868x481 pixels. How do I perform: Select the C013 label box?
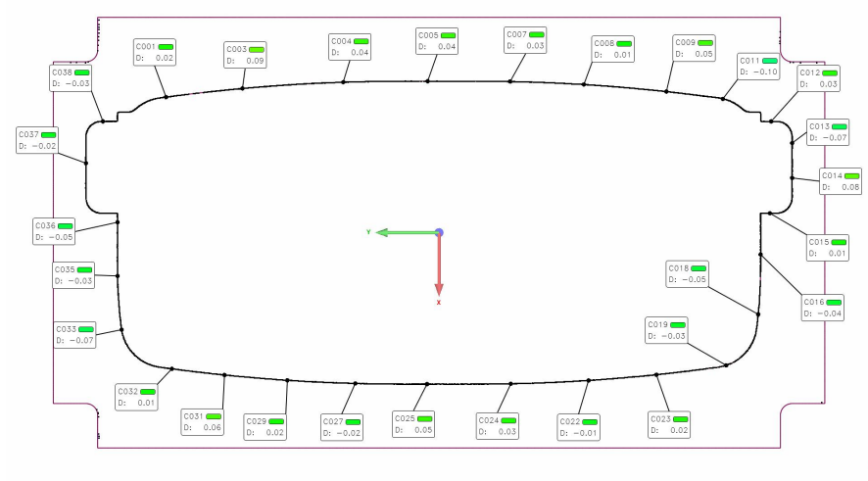click(827, 132)
